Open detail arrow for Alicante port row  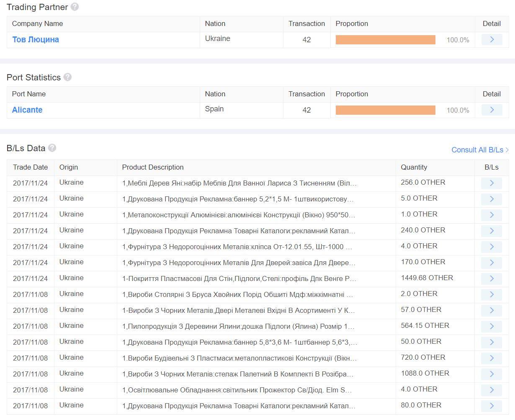492,110
